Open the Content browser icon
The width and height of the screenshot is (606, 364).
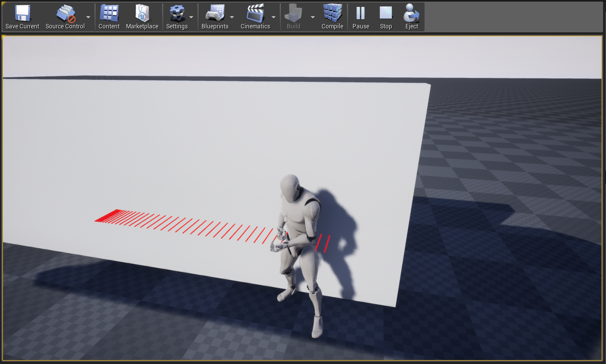tap(109, 14)
